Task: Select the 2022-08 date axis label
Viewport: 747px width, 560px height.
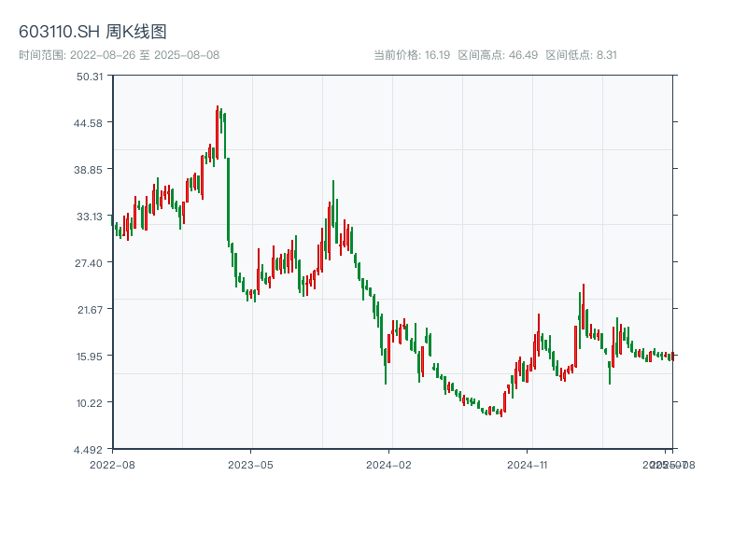Action: pos(112,464)
